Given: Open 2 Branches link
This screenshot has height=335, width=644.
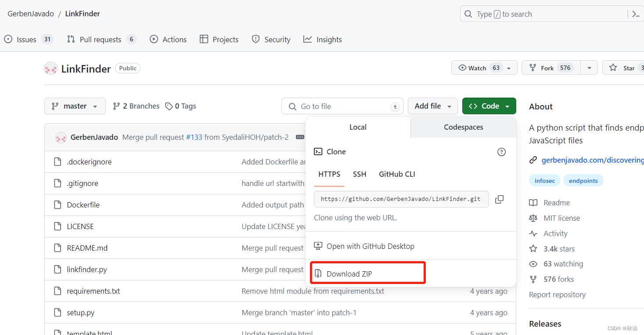Looking at the screenshot, I should tap(136, 106).
